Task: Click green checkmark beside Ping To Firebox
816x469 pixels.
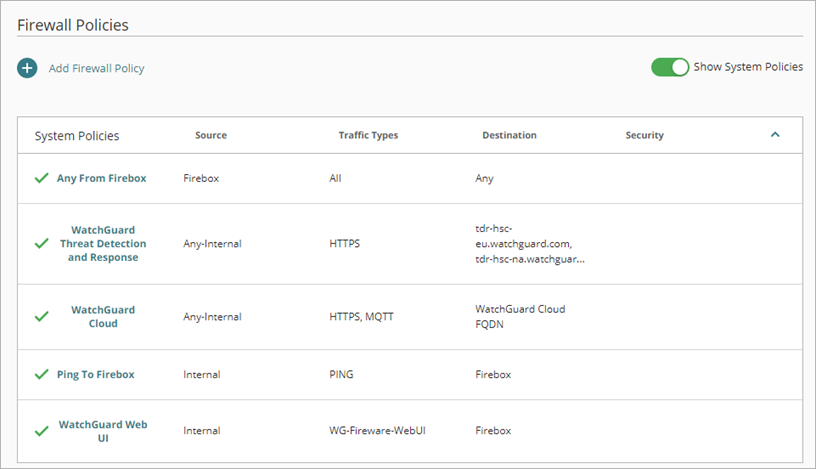Action: (x=41, y=374)
